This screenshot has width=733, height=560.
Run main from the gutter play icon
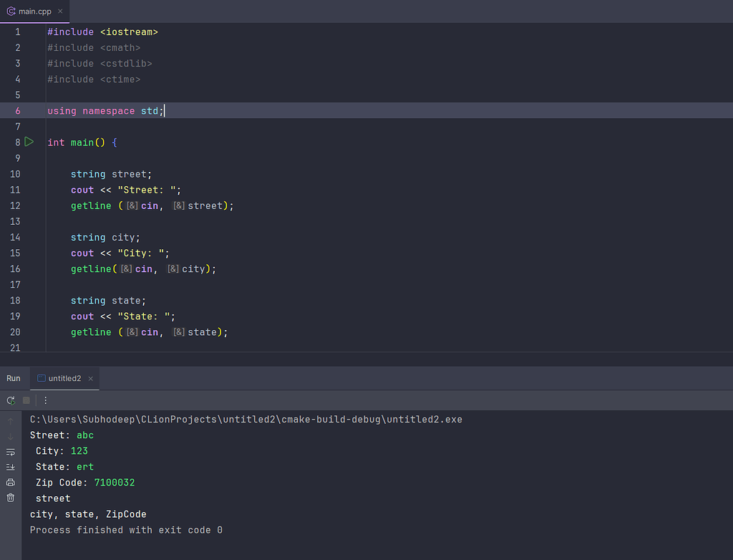[x=29, y=142]
